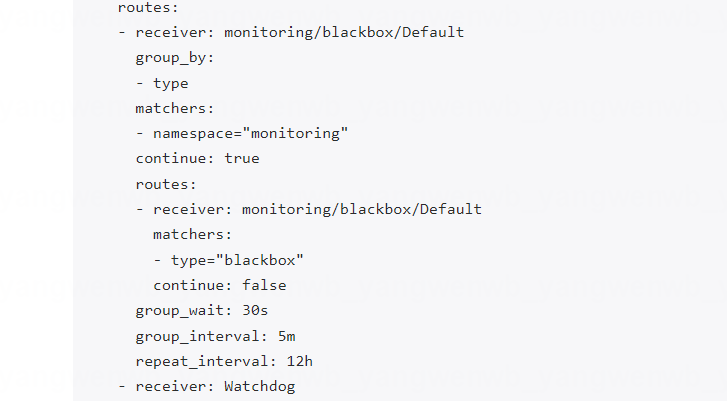Click the word "Watchdog"
Viewport: 727px width, 401px height.
click(259, 386)
